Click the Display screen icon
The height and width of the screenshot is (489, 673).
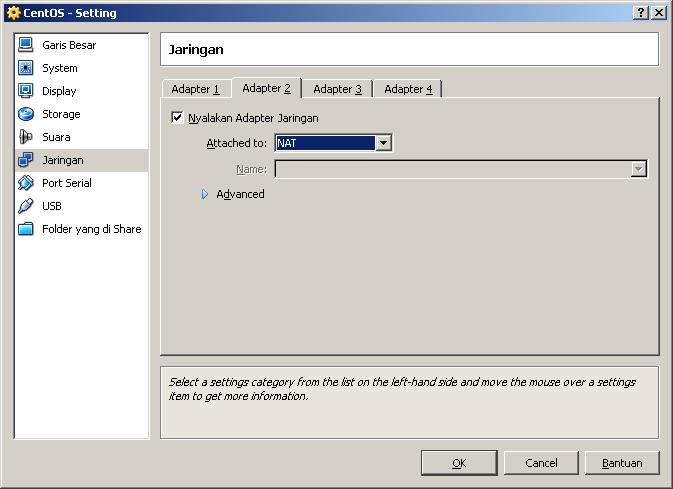[x=25, y=91]
